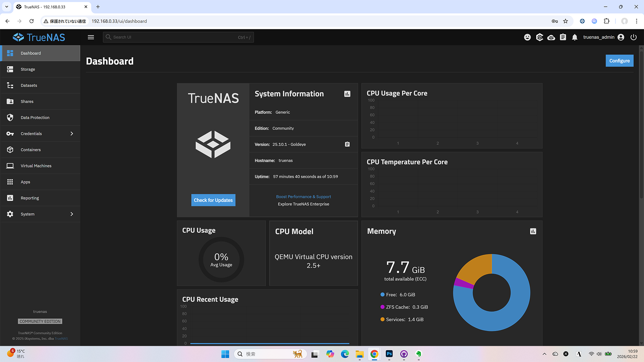Open the Jobs clipboard icon in header

563,37
